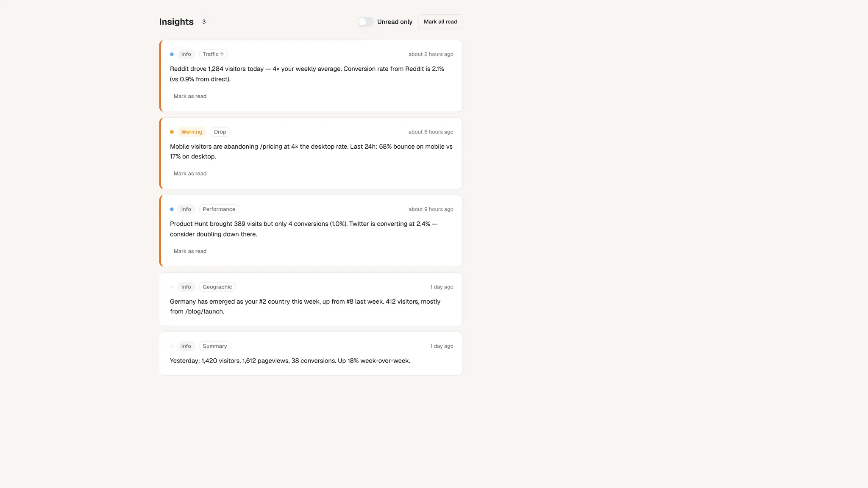Click the 'Unread only' label text
Image resolution: width=868 pixels, height=488 pixels.
(x=395, y=22)
